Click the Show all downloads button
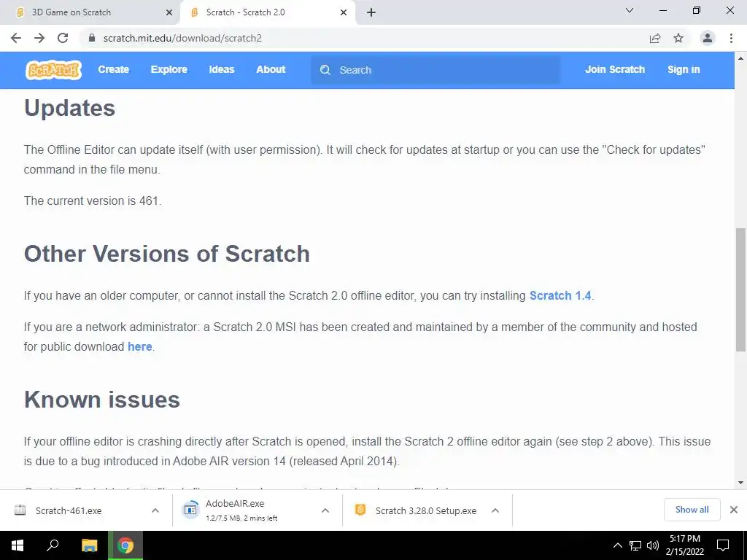The height and width of the screenshot is (560, 747). [692, 510]
